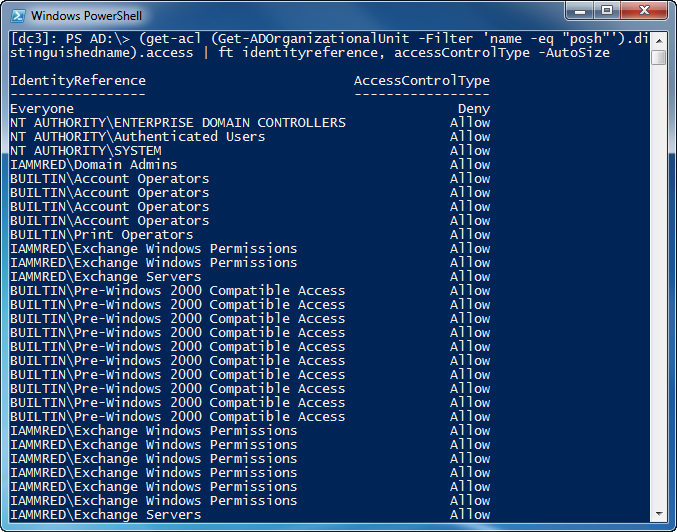The image size is (677, 532).
Task: Click the scrollbar up arrow
Action: point(658,39)
